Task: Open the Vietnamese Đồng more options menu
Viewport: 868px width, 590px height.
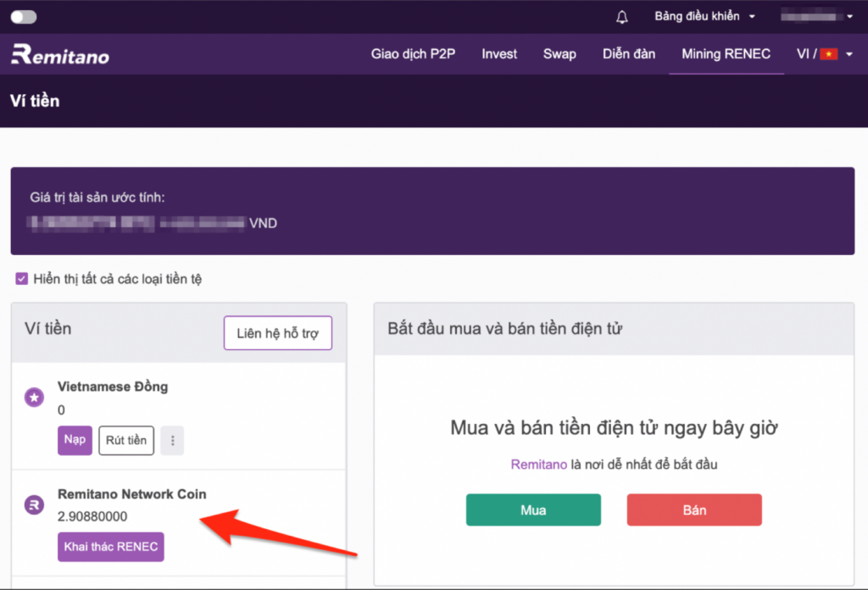Action: 172,441
